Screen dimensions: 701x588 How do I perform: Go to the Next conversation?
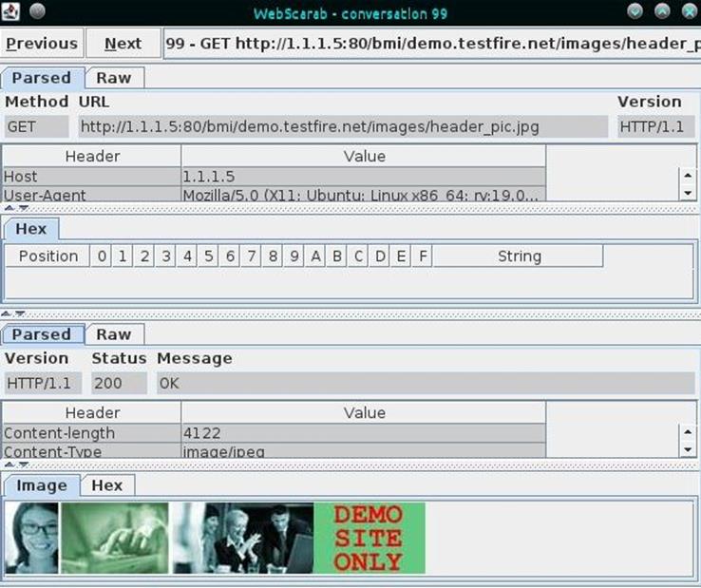(x=123, y=44)
